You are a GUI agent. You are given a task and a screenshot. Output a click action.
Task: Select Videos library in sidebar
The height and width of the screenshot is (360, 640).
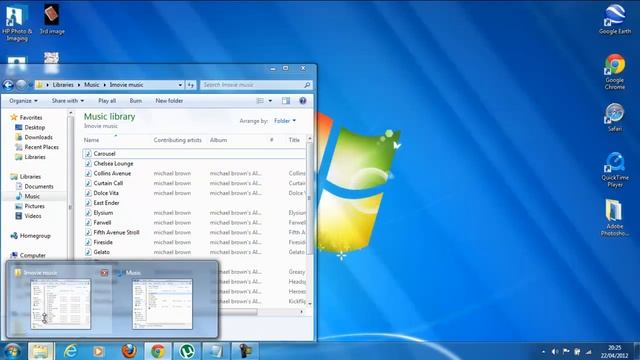[x=33, y=216]
